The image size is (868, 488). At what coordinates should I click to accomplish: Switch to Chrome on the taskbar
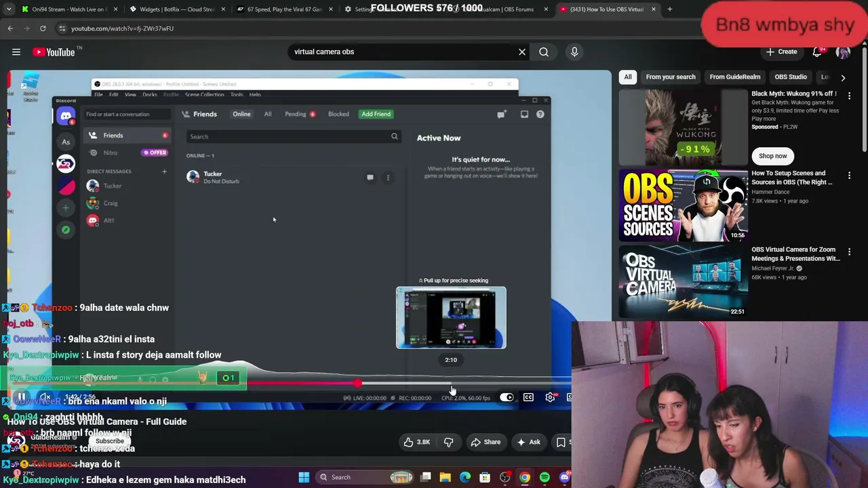pyautogui.click(x=525, y=477)
